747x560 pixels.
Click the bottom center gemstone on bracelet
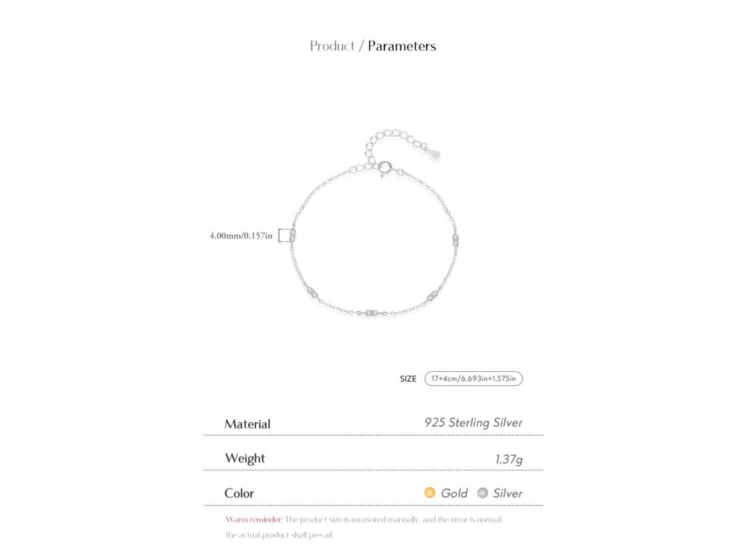point(371,313)
